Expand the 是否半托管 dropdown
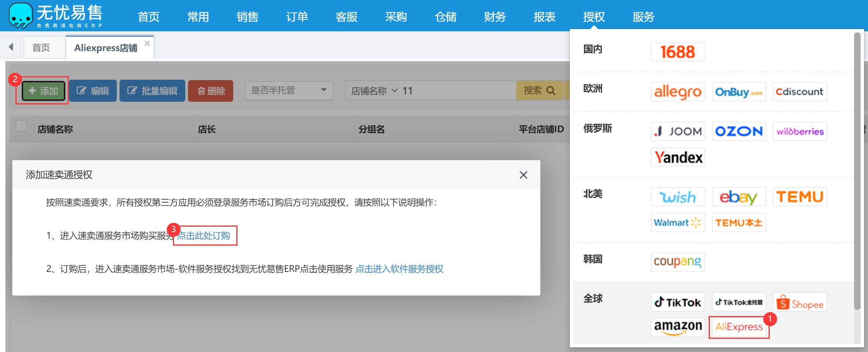Viewport: 868px width, 352px height. point(289,91)
